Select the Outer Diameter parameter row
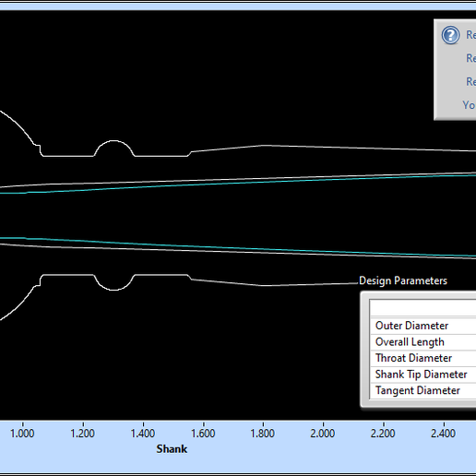The width and height of the screenshot is (476, 476). [422, 326]
